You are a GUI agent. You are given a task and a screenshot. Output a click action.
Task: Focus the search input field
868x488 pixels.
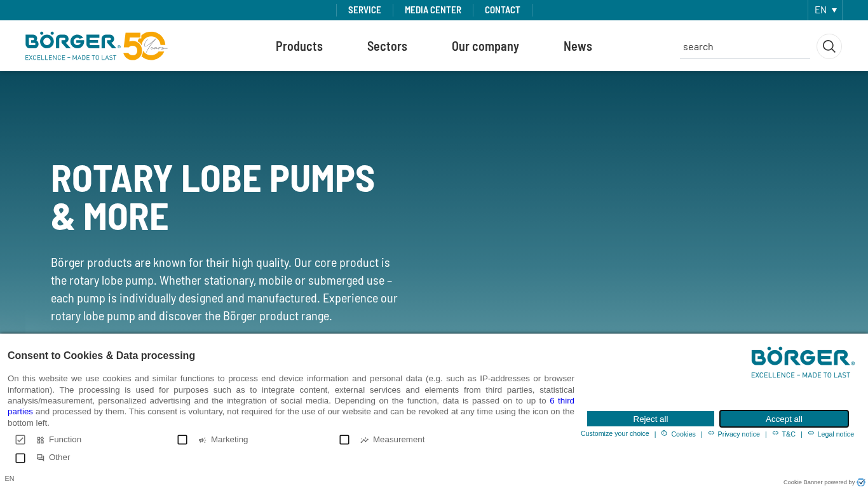pos(745,46)
